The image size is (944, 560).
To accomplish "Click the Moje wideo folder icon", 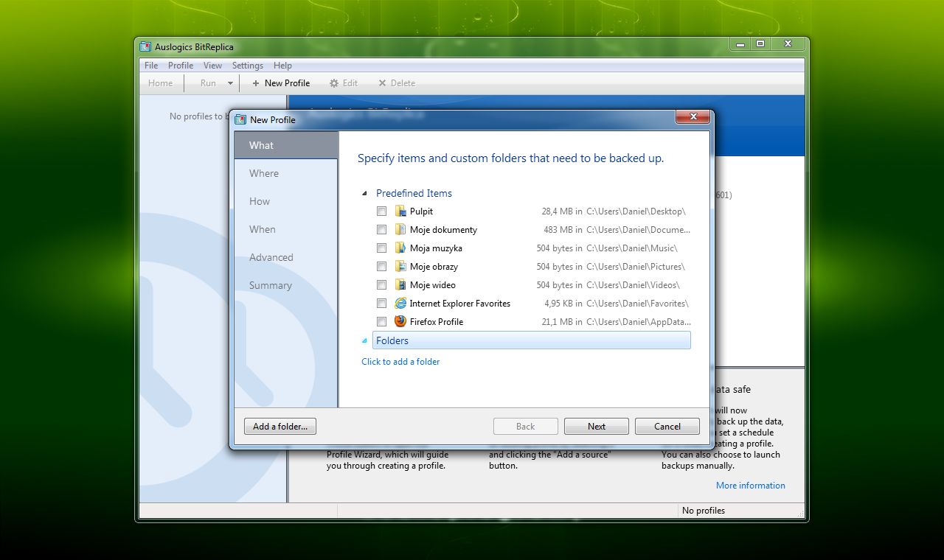I will click(400, 284).
